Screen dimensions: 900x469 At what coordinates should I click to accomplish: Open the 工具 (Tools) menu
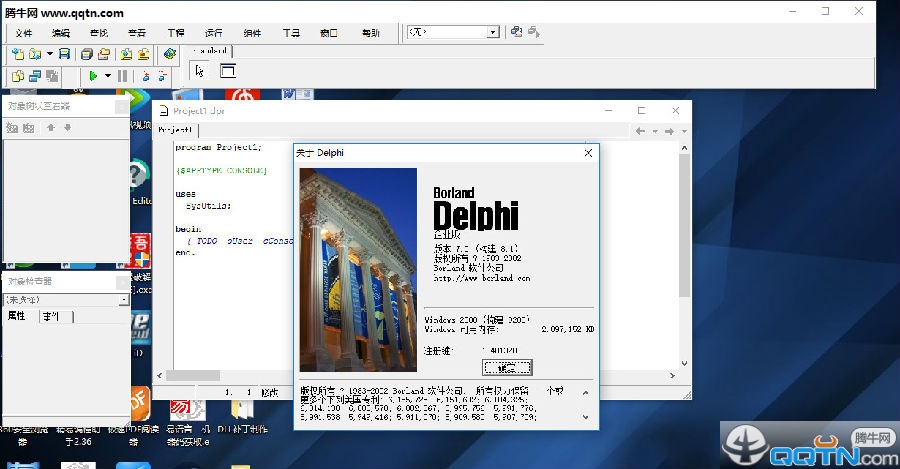[291, 33]
